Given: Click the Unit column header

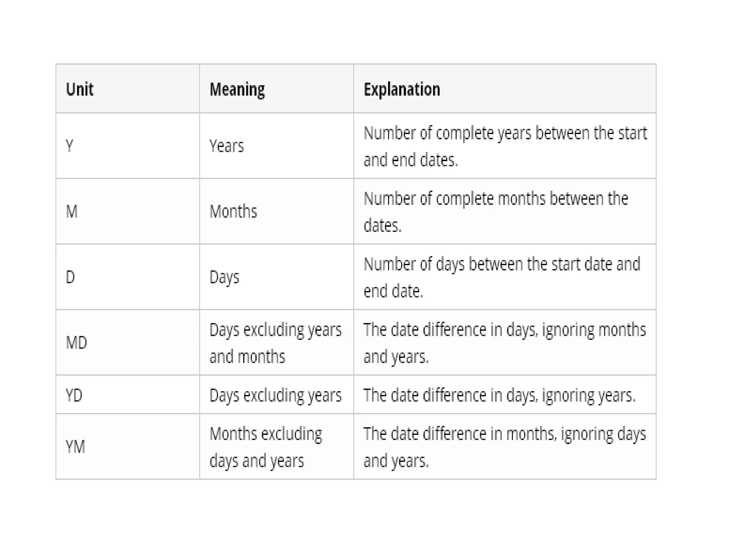Looking at the screenshot, I should [80, 89].
